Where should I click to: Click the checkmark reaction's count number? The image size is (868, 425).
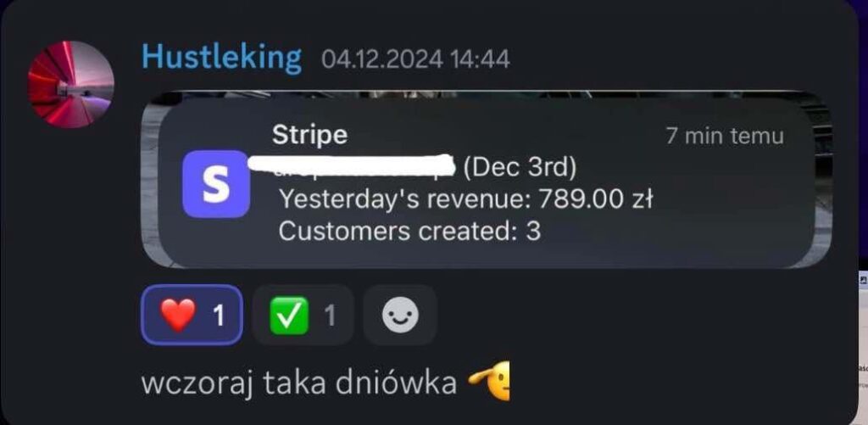point(330,316)
